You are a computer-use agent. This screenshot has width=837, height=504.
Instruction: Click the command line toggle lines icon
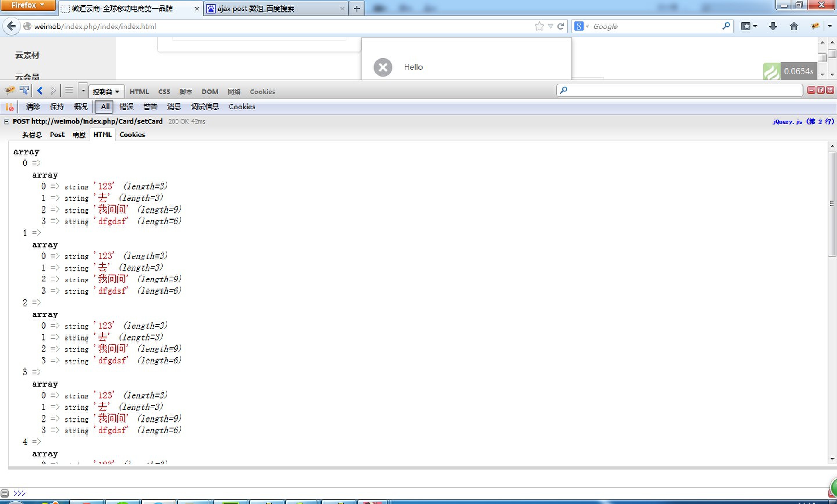[x=69, y=90]
